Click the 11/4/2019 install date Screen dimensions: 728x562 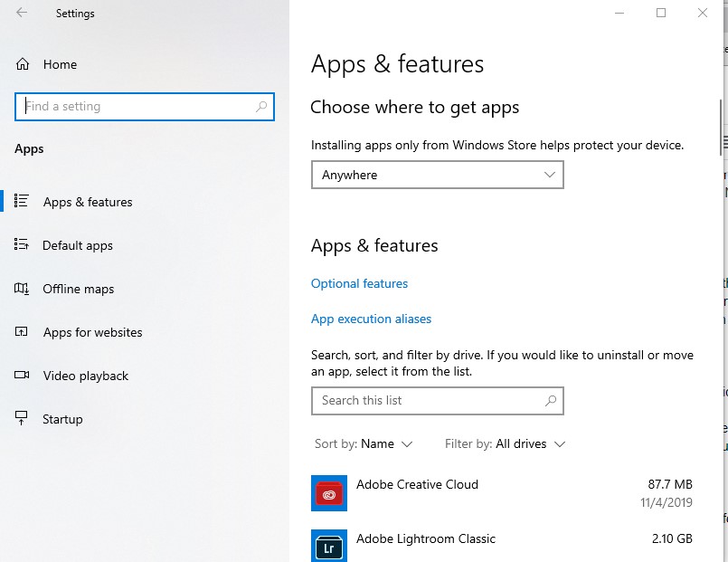coord(667,502)
